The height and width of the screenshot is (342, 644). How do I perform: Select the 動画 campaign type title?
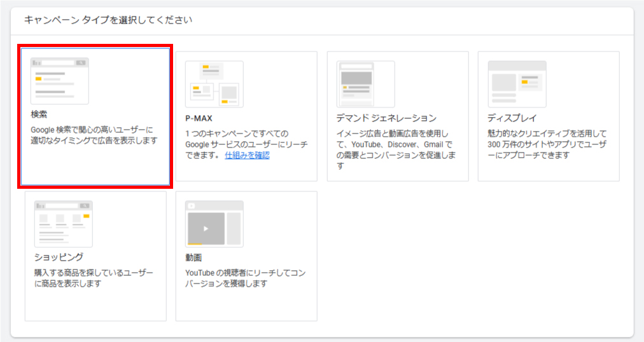point(193,257)
